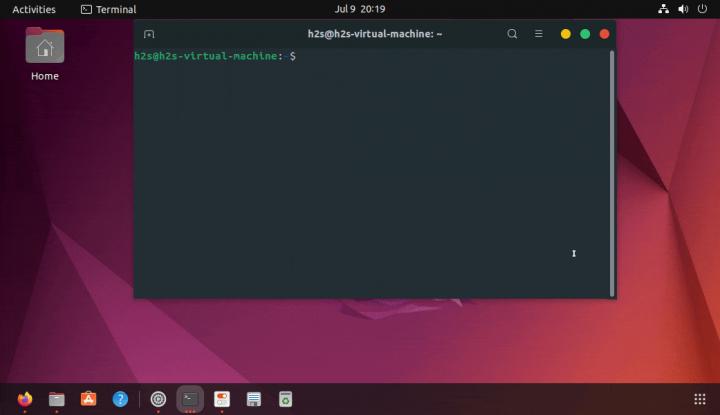The image size is (720, 415).
Task: Open the Help icon in the dock
Action: tap(120, 399)
